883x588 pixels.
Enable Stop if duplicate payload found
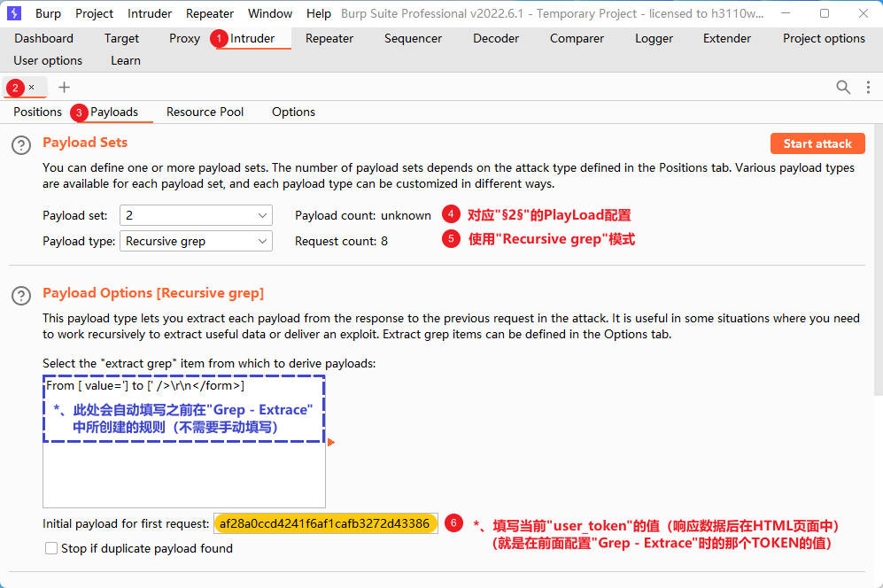click(x=51, y=548)
